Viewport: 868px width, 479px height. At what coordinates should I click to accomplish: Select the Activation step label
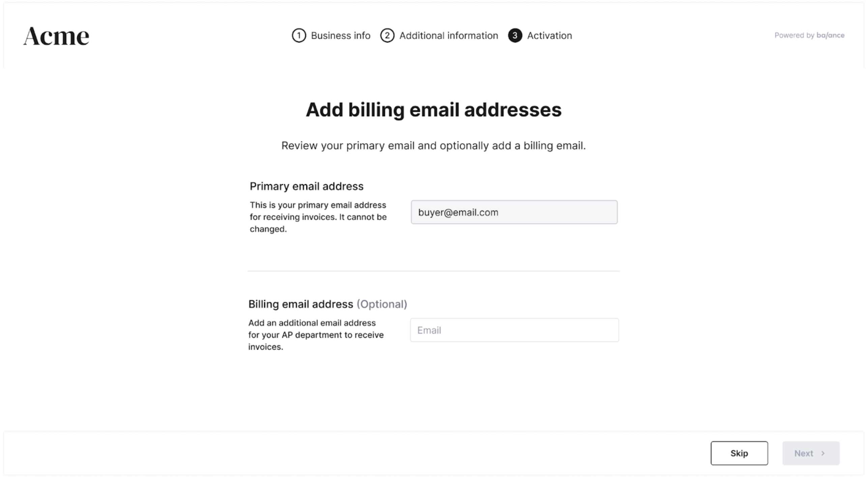coord(550,35)
